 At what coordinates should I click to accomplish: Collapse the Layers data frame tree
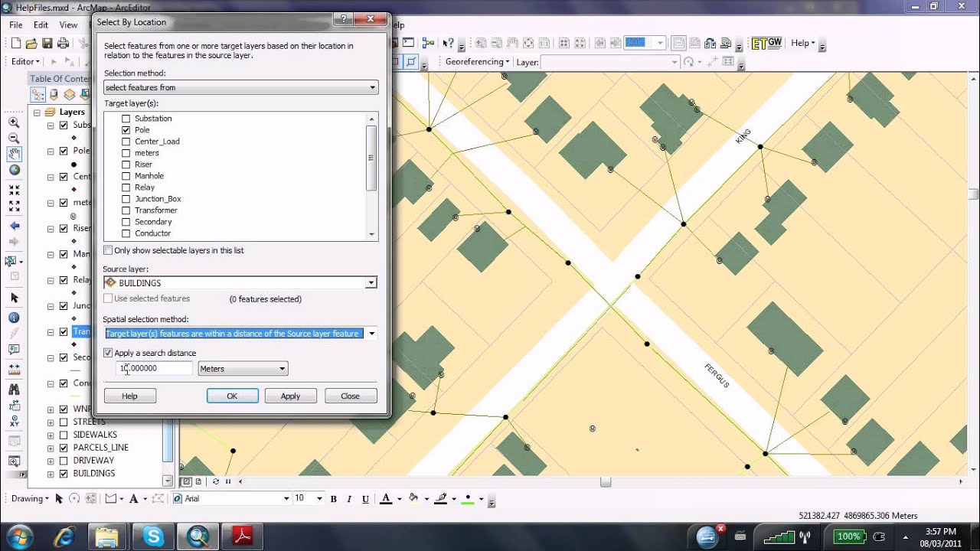(x=37, y=112)
